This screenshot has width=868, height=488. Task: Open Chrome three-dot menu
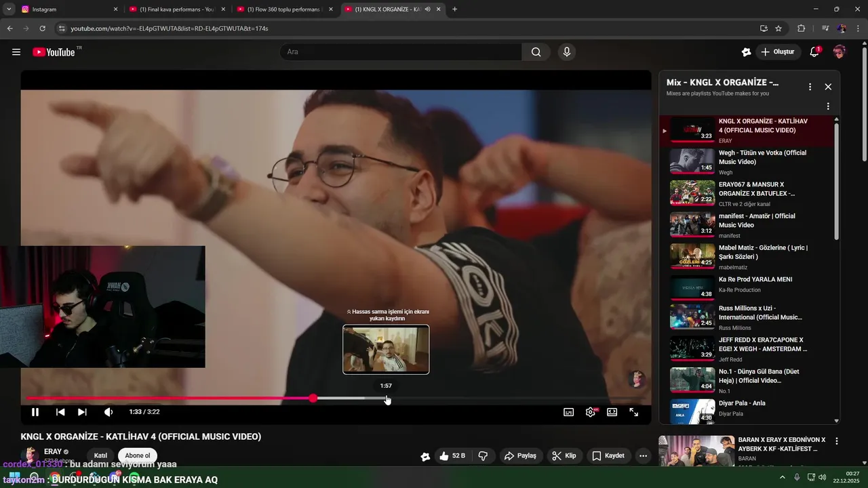point(859,28)
